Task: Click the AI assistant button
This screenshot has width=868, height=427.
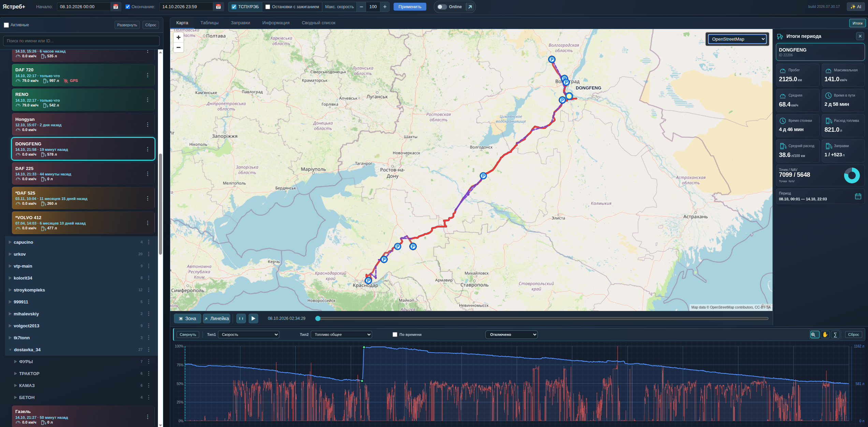Action: coord(855,7)
